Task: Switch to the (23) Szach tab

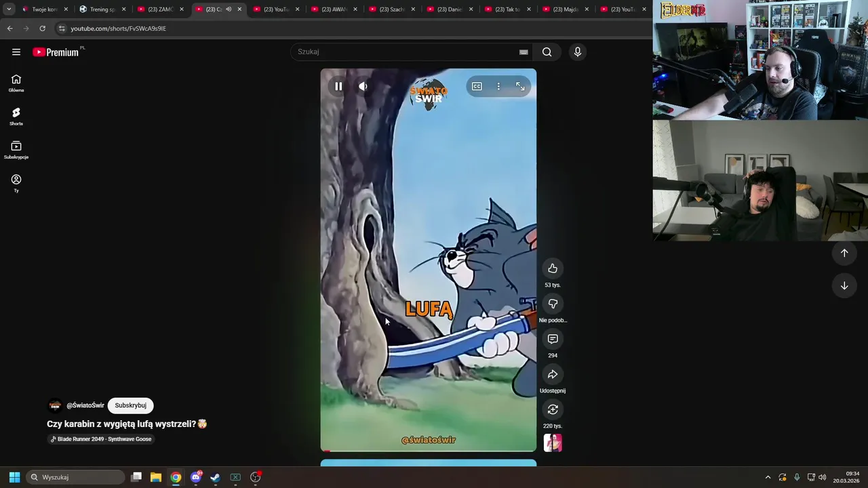Action: click(x=391, y=9)
